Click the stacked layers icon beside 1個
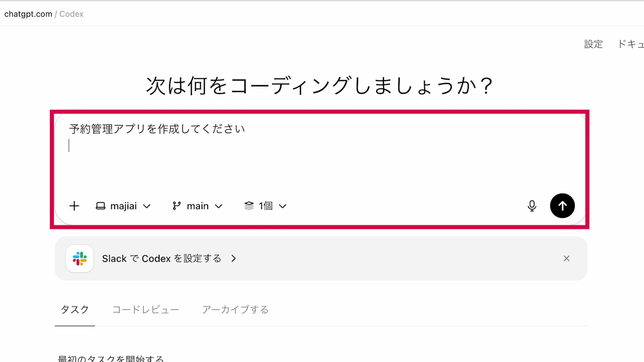644x362 pixels. tap(249, 206)
